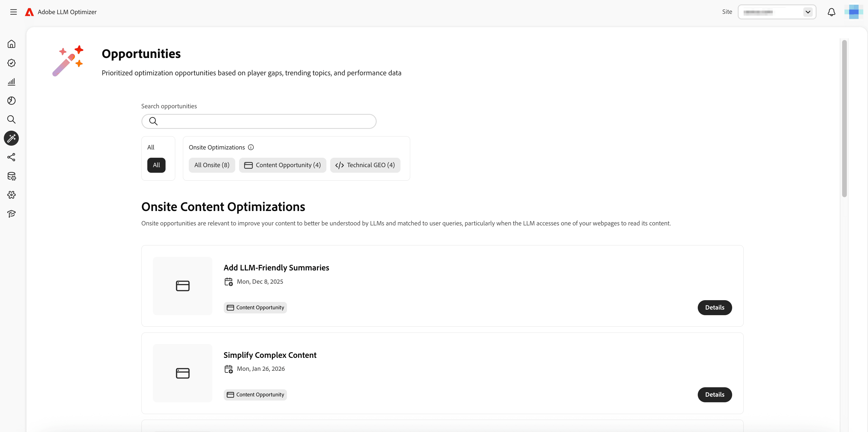This screenshot has width=868, height=432.
Task: Open the pie chart sidebar icon
Action: click(11, 101)
